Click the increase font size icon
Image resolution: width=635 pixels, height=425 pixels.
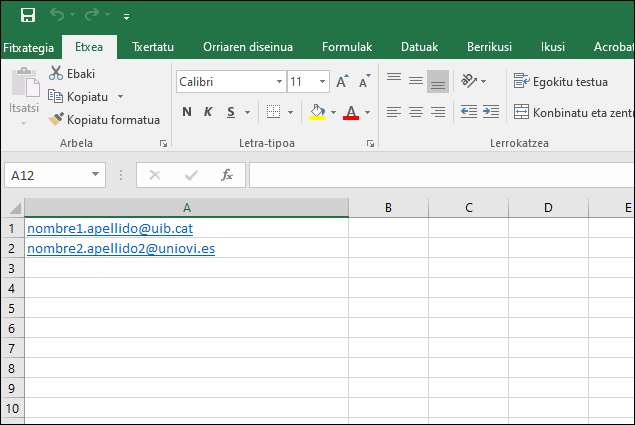342,82
